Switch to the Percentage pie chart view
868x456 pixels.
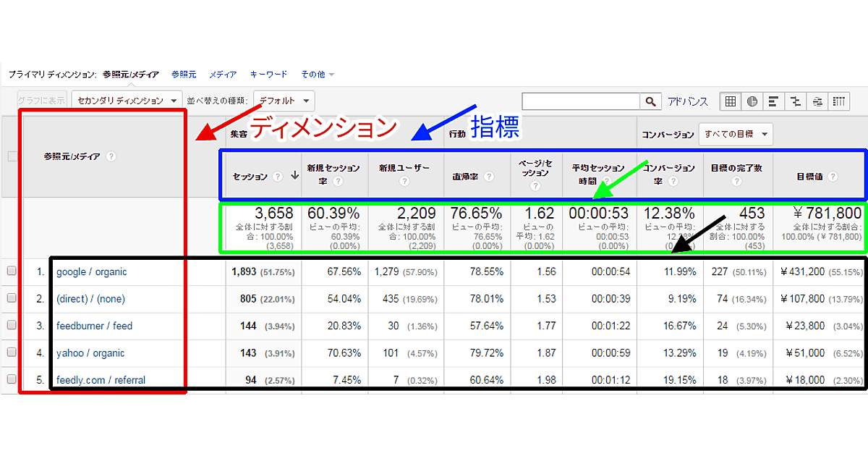[x=752, y=101]
